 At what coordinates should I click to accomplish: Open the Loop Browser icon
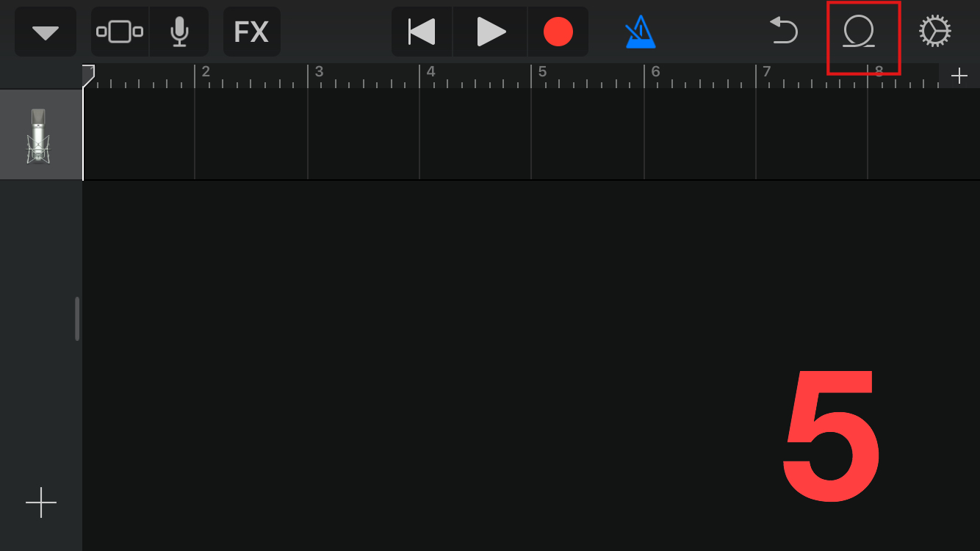coord(860,32)
